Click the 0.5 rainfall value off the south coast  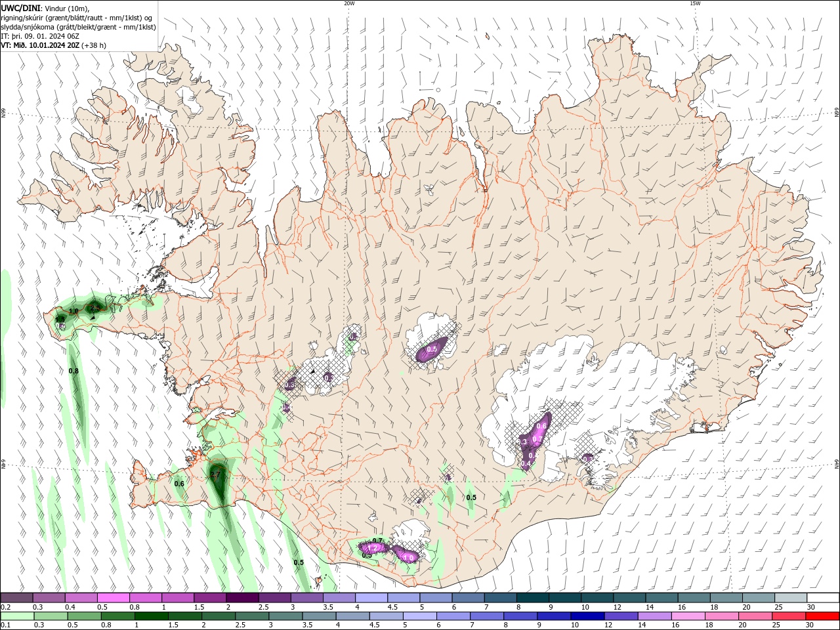299,562
